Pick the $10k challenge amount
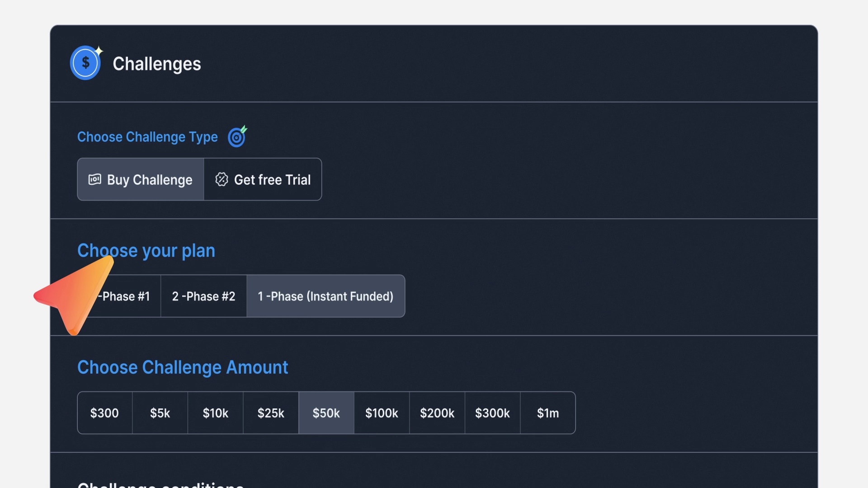 (215, 413)
